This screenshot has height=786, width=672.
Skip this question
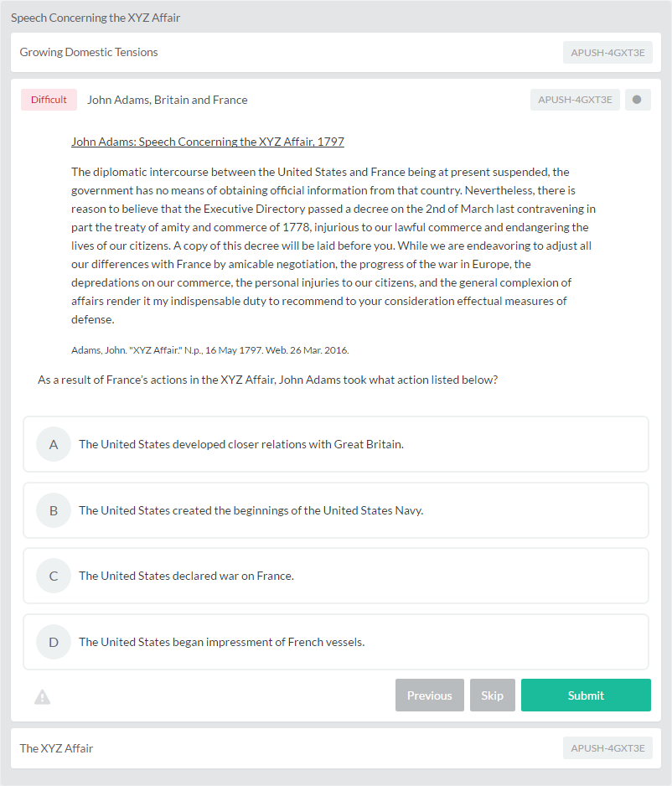click(x=492, y=696)
